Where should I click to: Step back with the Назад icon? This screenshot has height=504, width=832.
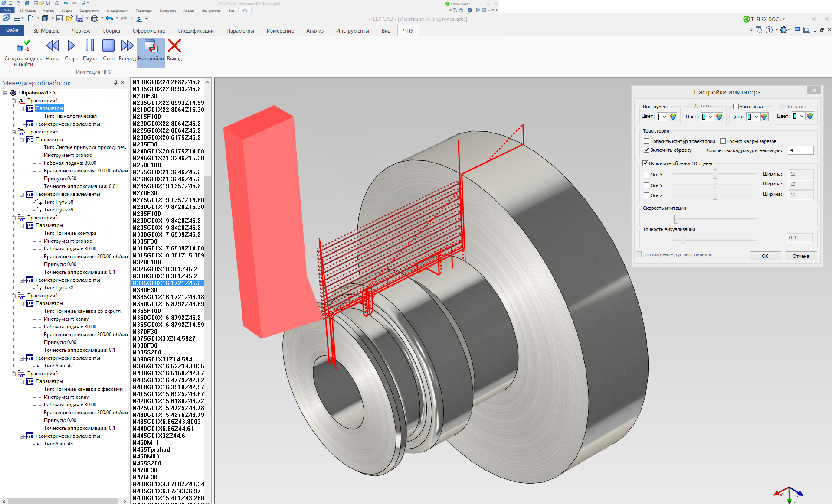click(x=52, y=46)
